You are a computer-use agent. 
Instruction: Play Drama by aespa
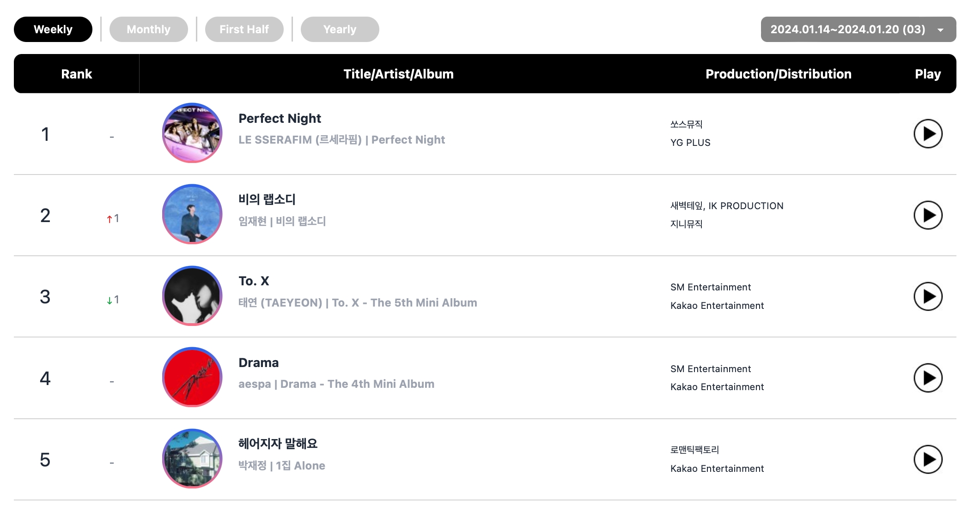click(927, 378)
